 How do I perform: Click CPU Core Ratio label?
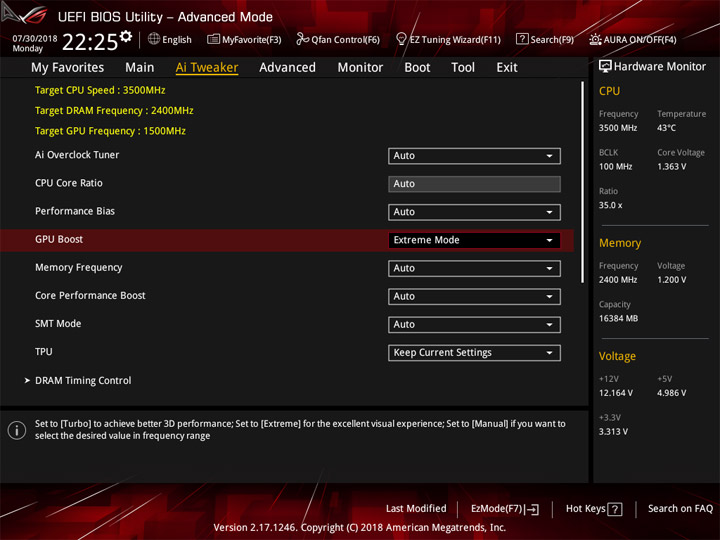[69, 183]
